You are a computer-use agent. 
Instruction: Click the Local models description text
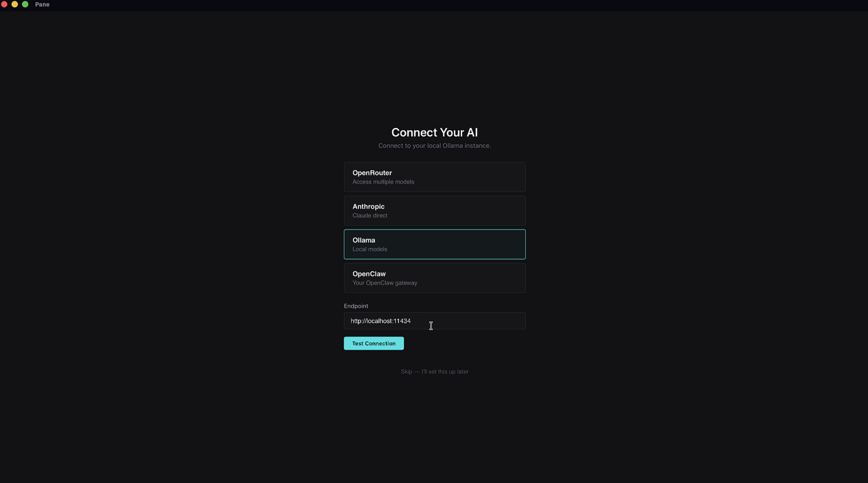coord(370,249)
